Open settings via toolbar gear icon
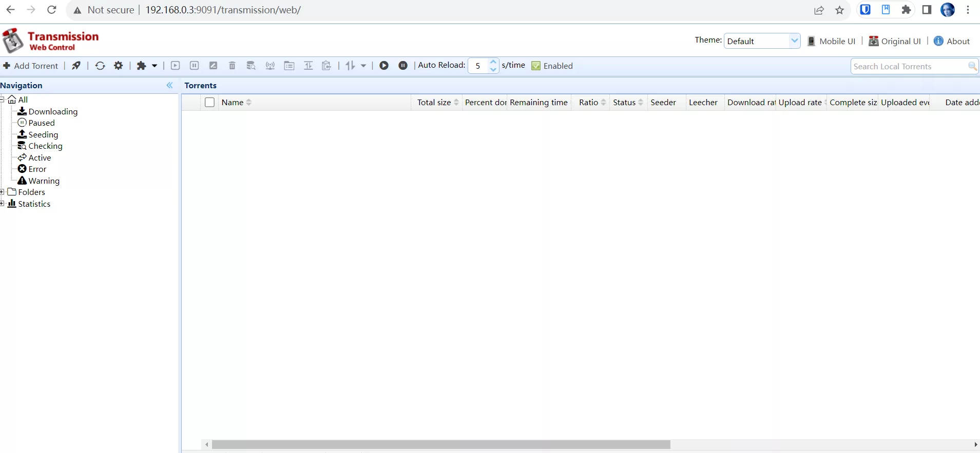The width and height of the screenshot is (980, 453). click(119, 66)
